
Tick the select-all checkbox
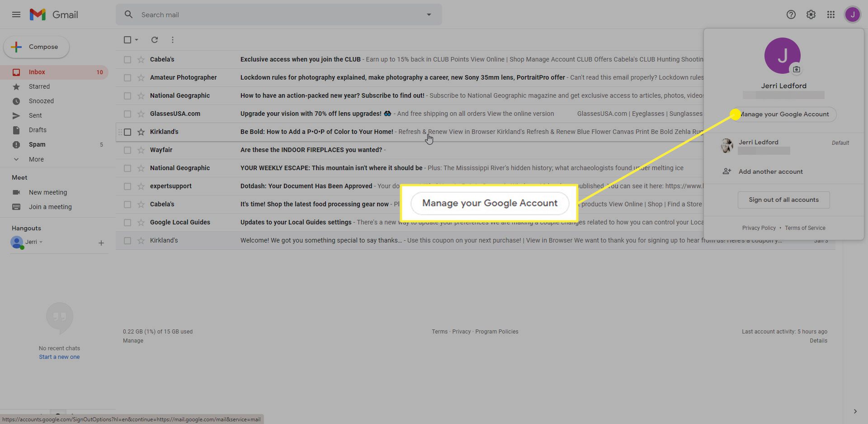[127, 40]
